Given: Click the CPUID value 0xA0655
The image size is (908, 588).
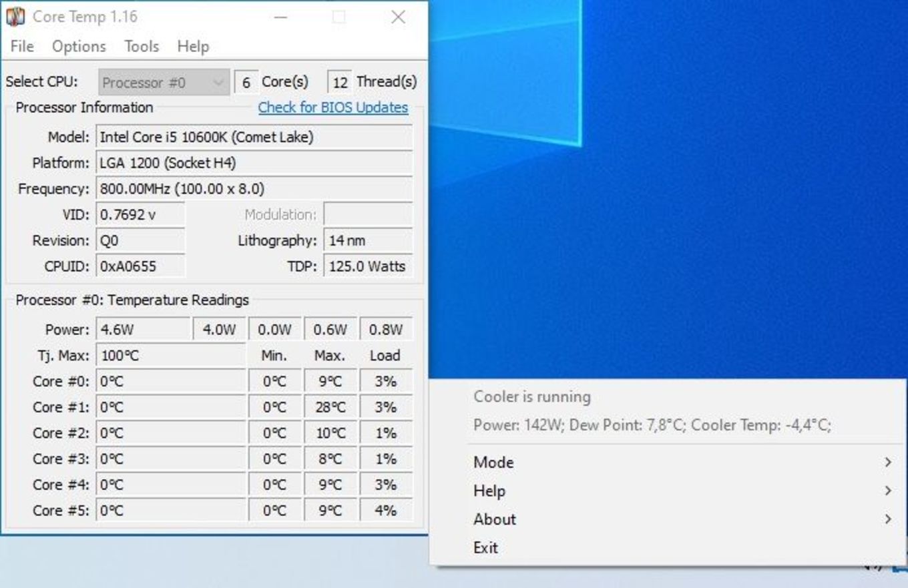Looking at the screenshot, I should point(141,266).
